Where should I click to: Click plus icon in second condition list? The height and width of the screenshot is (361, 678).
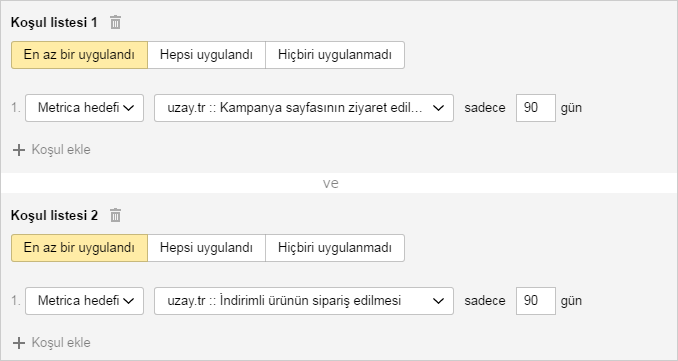[19, 343]
